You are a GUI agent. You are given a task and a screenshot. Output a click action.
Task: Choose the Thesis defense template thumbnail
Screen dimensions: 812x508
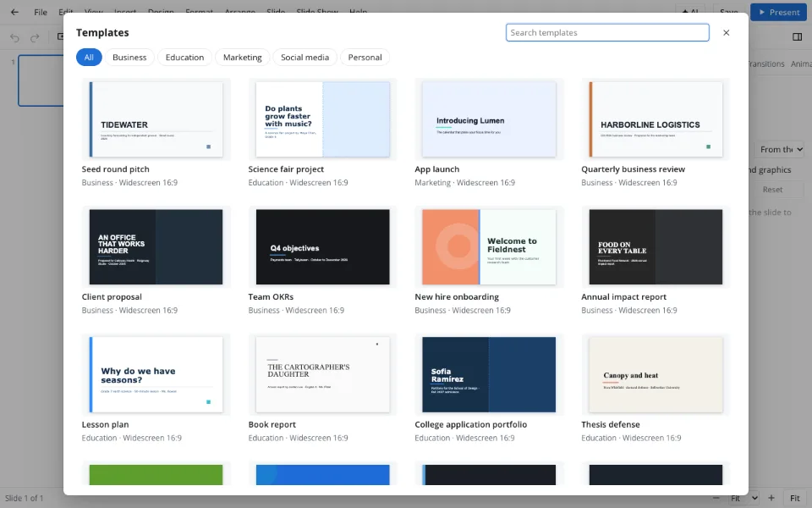click(x=656, y=374)
